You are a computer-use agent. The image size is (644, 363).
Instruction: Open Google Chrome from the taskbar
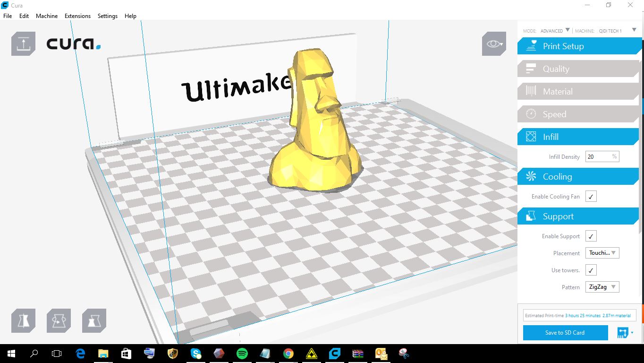[x=288, y=353]
